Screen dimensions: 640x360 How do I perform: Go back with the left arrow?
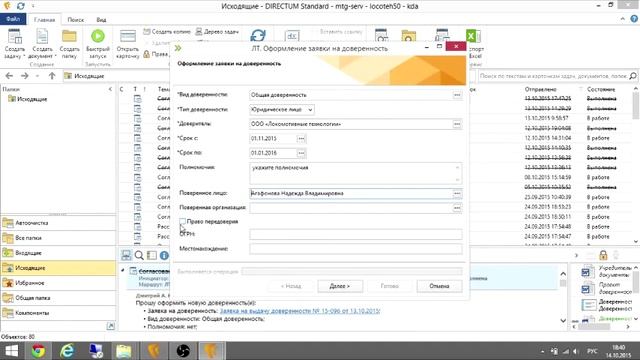[x=9, y=76]
